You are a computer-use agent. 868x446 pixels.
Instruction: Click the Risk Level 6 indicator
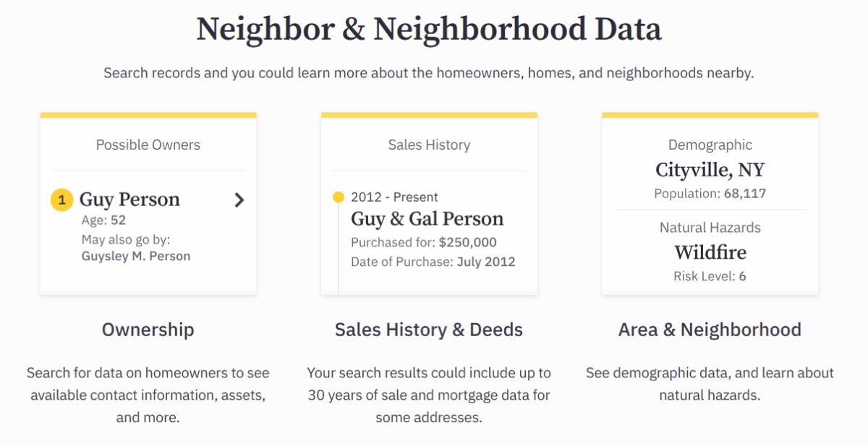click(710, 275)
